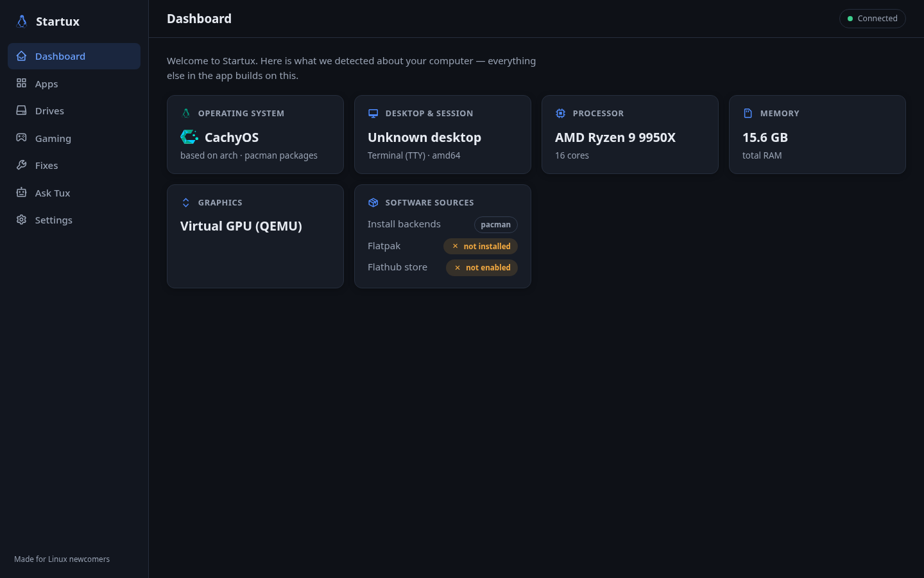Screen dimensions: 924x578
Task: Click the Graphics card header icon
Action: 186,202
